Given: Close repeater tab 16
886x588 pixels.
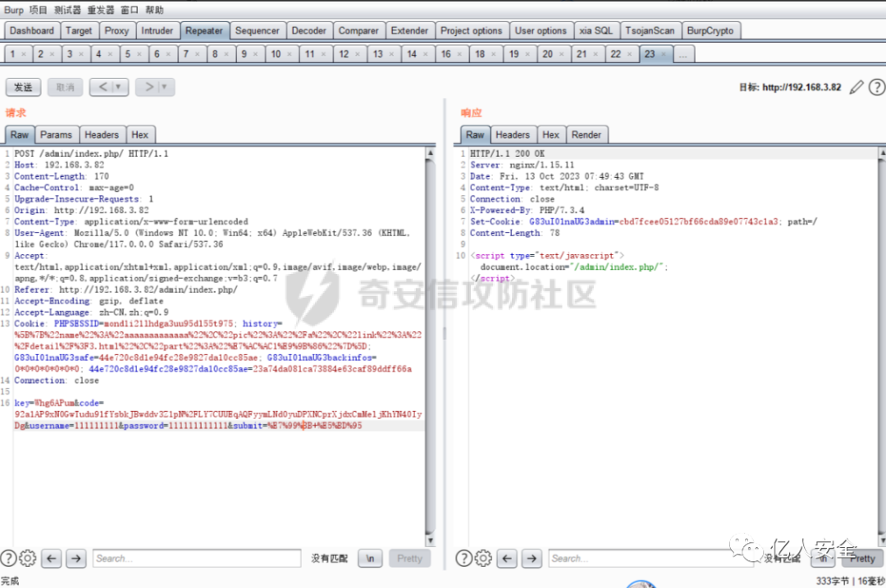Looking at the screenshot, I should click(459, 54).
